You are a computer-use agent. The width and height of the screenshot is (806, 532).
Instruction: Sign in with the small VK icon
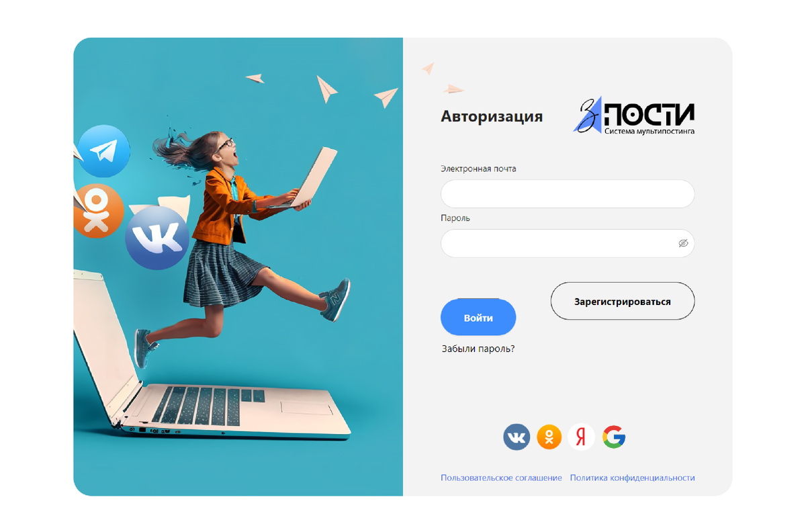click(x=517, y=437)
